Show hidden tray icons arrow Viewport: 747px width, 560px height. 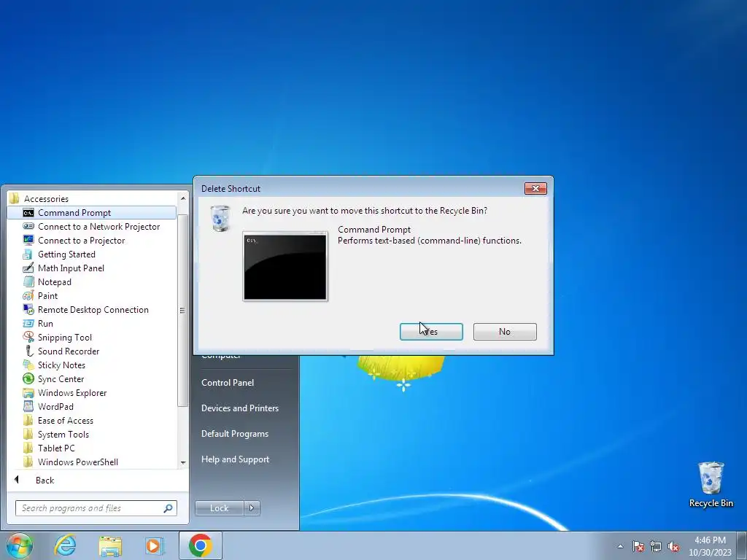620,547
